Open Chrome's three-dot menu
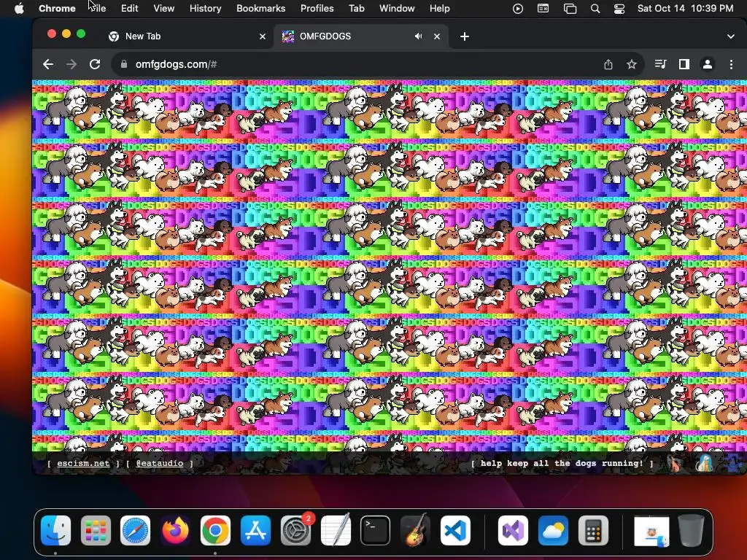The width and height of the screenshot is (747, 560). [x=731, y=64]
